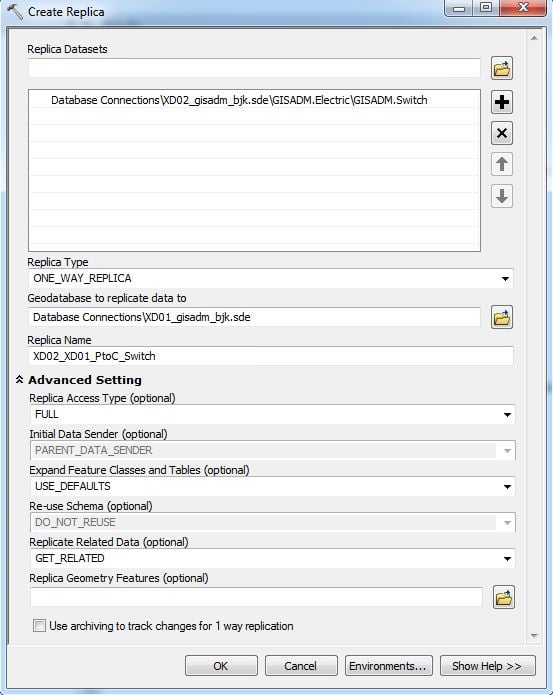Open Expand Feature Classes and Tables dropdown
Viewport: 553px width, 695px height.
point(507,486)
